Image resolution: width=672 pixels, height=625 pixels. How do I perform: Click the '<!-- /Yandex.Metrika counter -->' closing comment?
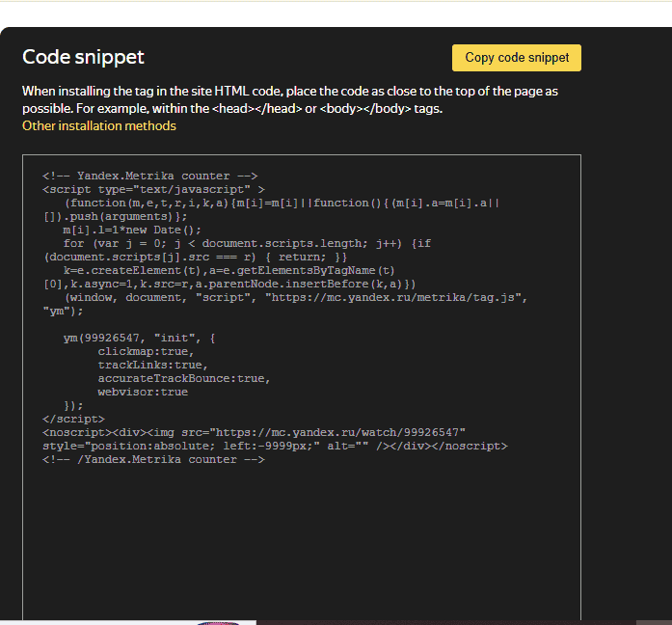click(x=153, y=459)
